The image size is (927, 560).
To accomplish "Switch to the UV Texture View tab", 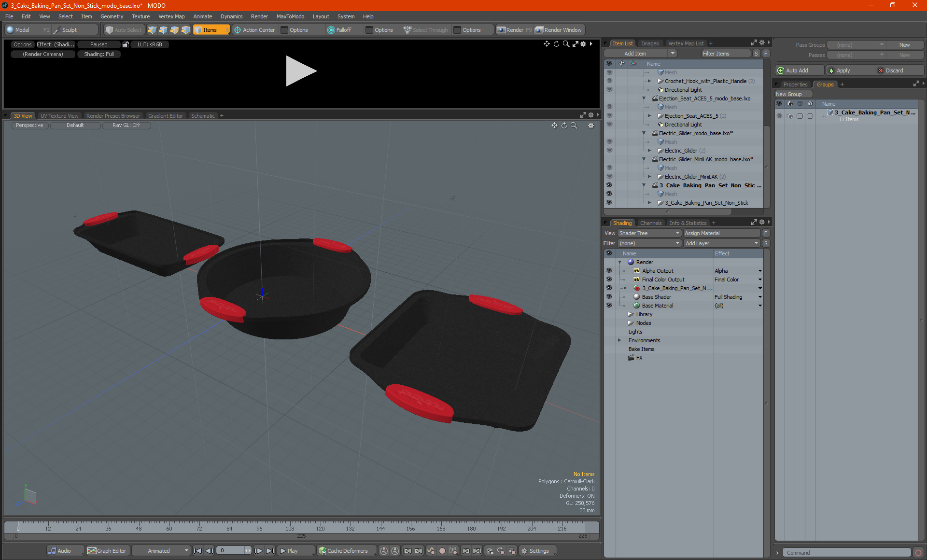I will click(59, 116).
